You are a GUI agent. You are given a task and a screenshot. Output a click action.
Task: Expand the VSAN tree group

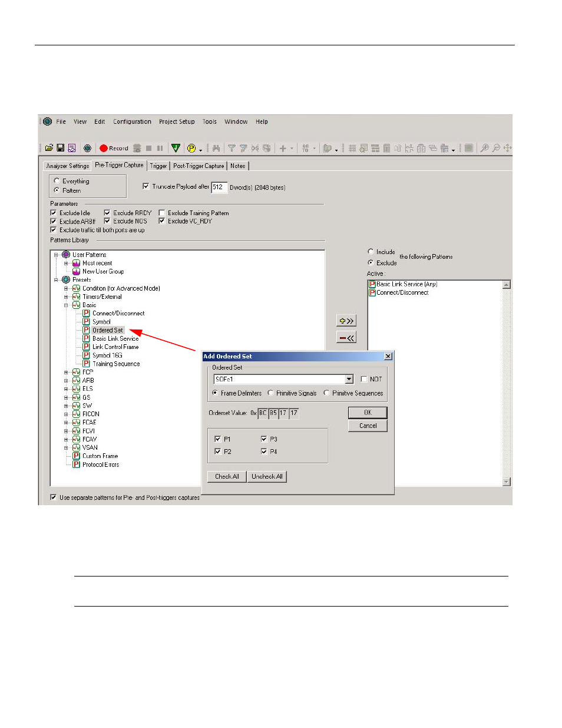tap(66, 447)
